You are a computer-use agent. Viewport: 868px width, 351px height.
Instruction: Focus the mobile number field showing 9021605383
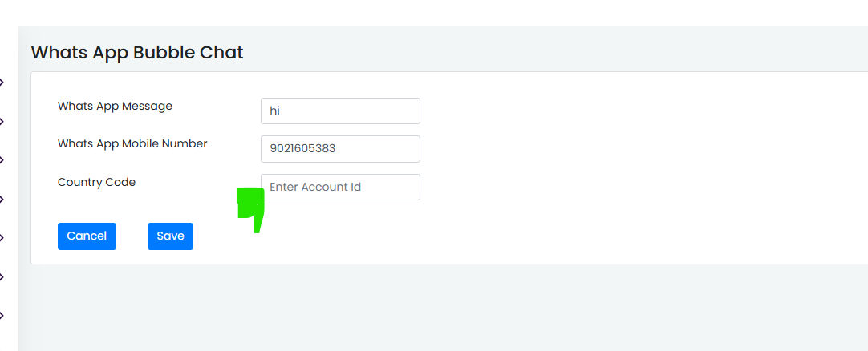point(340,149)
